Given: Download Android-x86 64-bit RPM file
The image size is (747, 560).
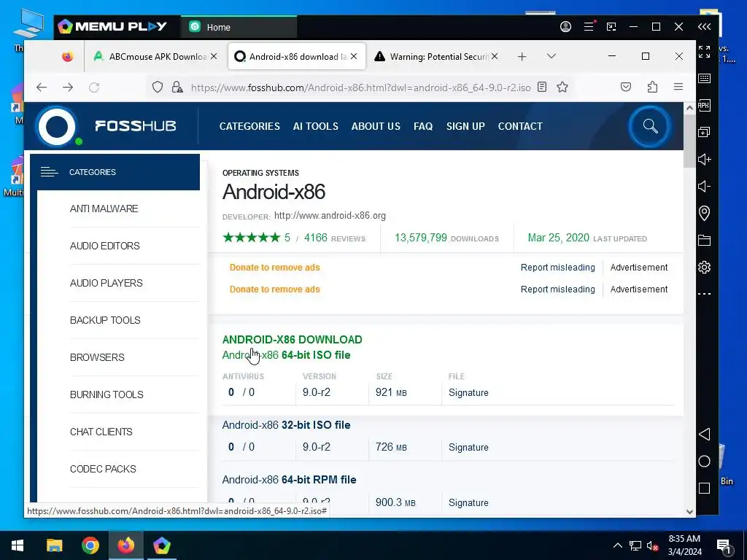Looking at the screenshot, I should [x=289, y=480].
